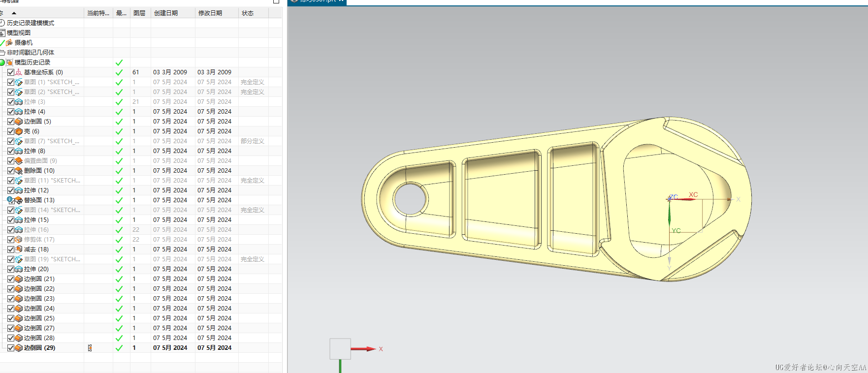The height and width of the screenshot is (373, 868).
Task: Select the 模型视图 tree node
Action: point(19,33)
